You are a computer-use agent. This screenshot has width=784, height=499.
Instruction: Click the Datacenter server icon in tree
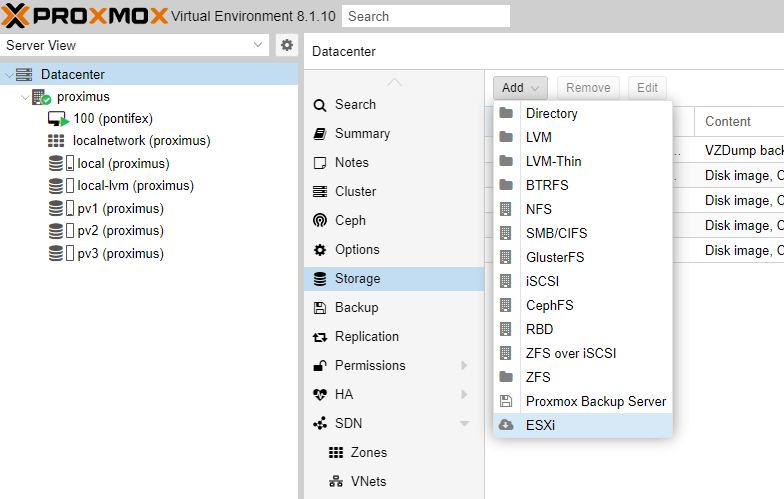click(24, 74)
